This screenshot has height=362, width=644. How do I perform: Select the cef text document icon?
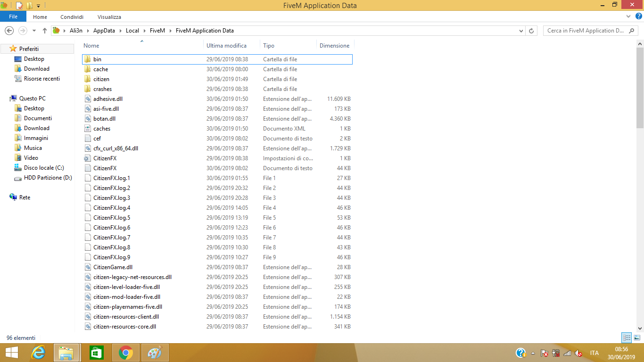click(x=88, y=139)
